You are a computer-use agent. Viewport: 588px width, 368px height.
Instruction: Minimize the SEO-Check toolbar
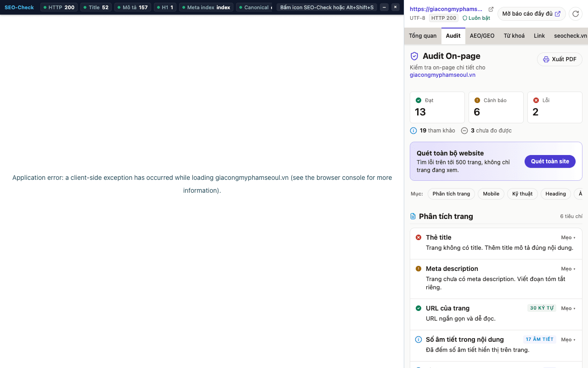click(x=384, y=7)
